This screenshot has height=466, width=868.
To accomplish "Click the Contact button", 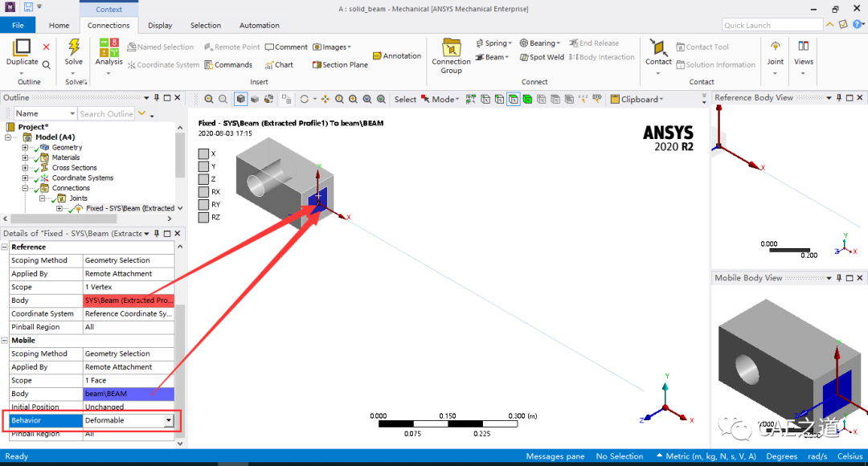I will click(658, 55).
